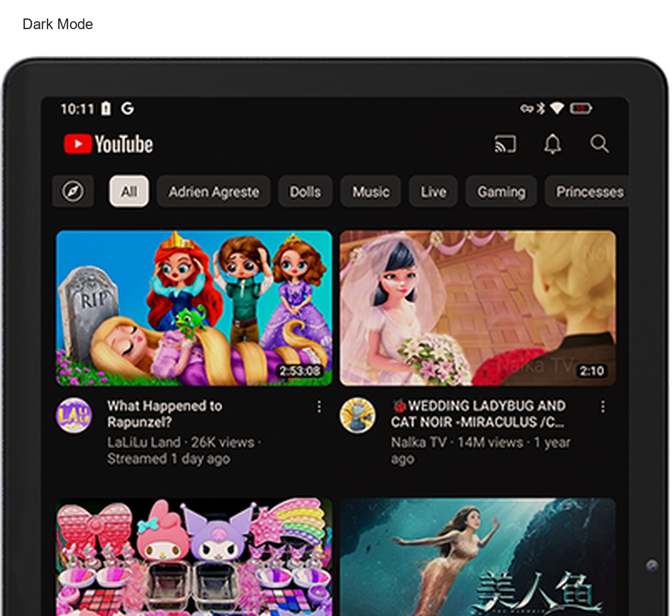Tap the Wi-Fi status icon
Image resolution: width=672 pixels, height=616 pixels.
point(556,108)
